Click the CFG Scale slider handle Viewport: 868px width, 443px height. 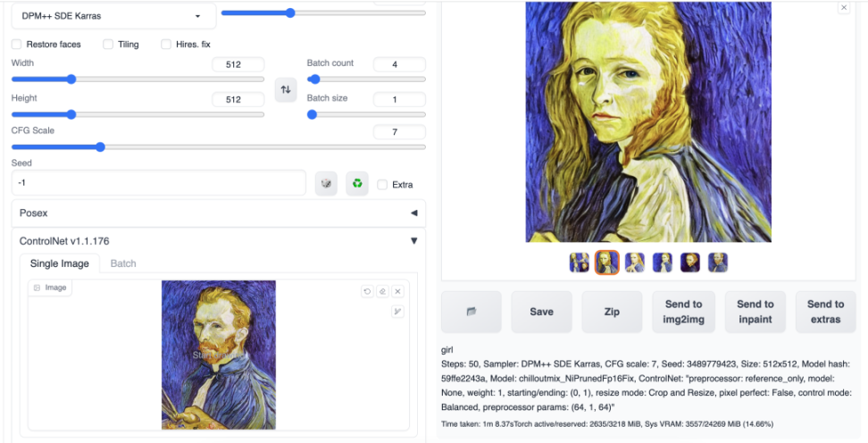tap(100, 147)
